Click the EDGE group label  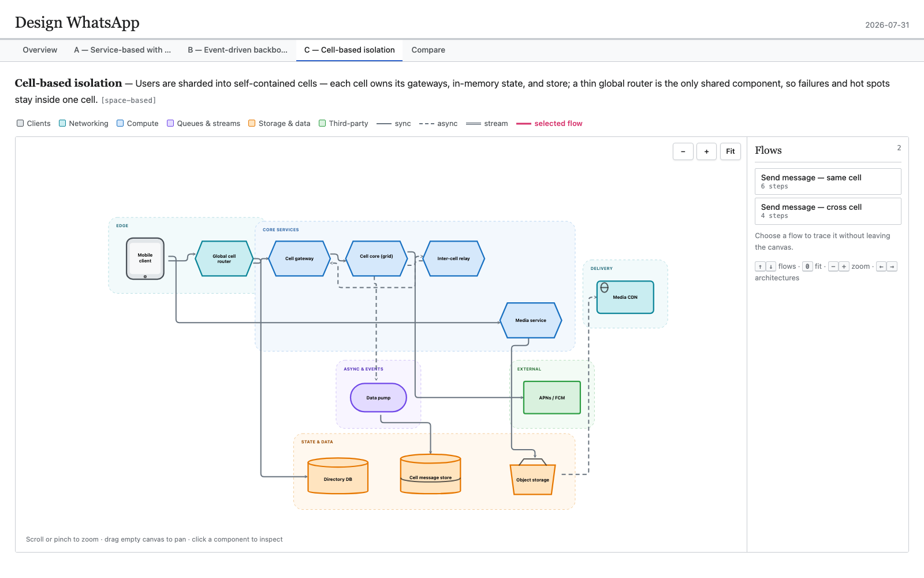(122, 226)
